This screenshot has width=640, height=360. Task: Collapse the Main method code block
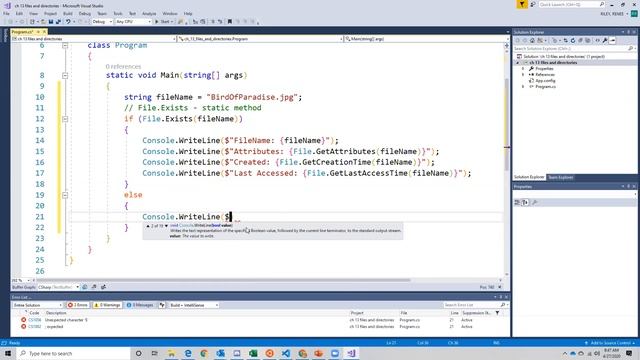[65, 76]
